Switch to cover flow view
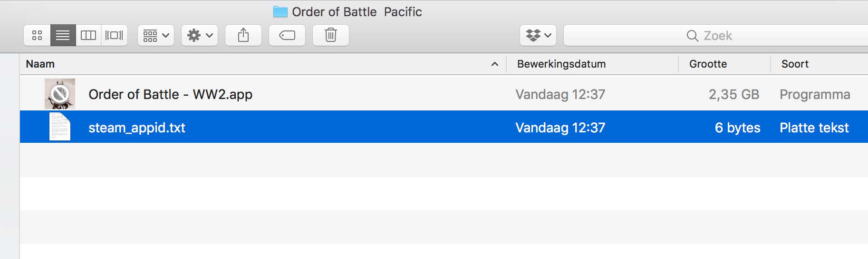This screenshot has width=868, height=259. pos(114,35)
